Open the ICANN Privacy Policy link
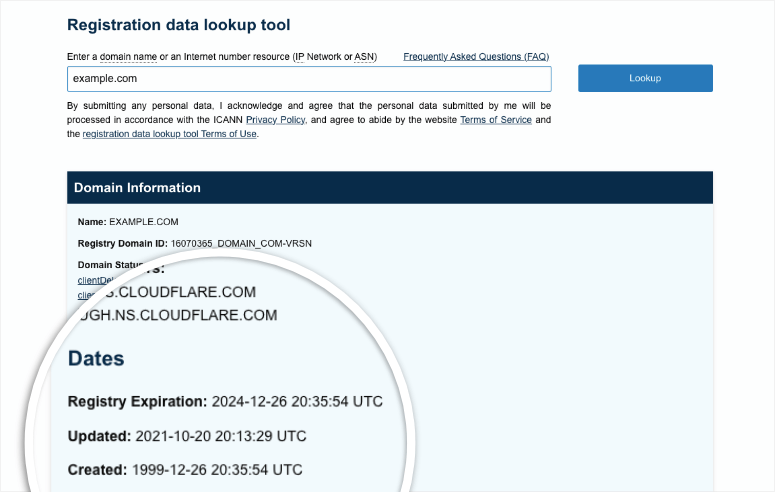775x492 pixels. [275, 120]
